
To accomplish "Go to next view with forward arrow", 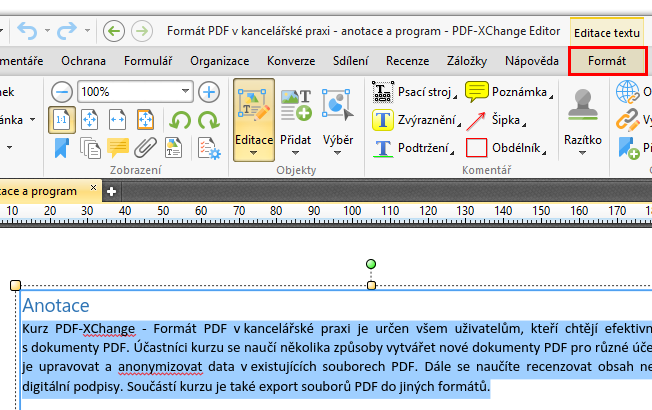I will 142,31.
